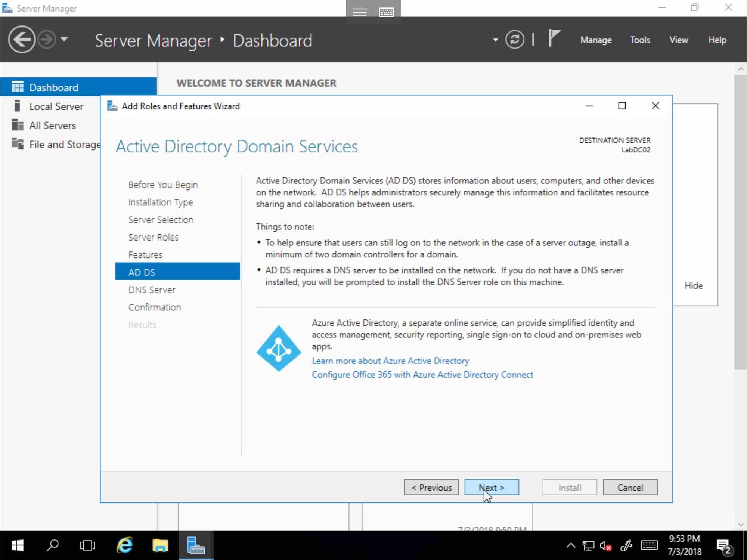747x560 pixels.
Task: Open the navigation history dropdown arrow
Action: point(64,39)
